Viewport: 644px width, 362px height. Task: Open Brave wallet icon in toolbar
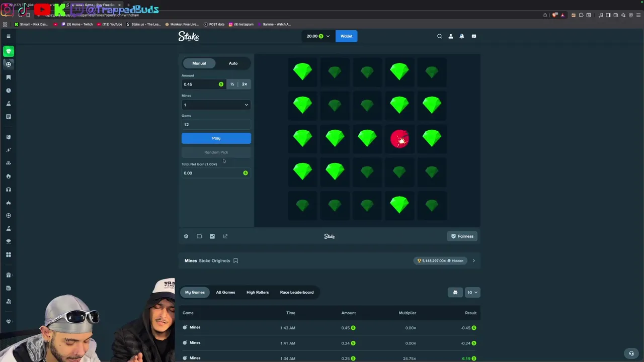click(x=616, y=15)
